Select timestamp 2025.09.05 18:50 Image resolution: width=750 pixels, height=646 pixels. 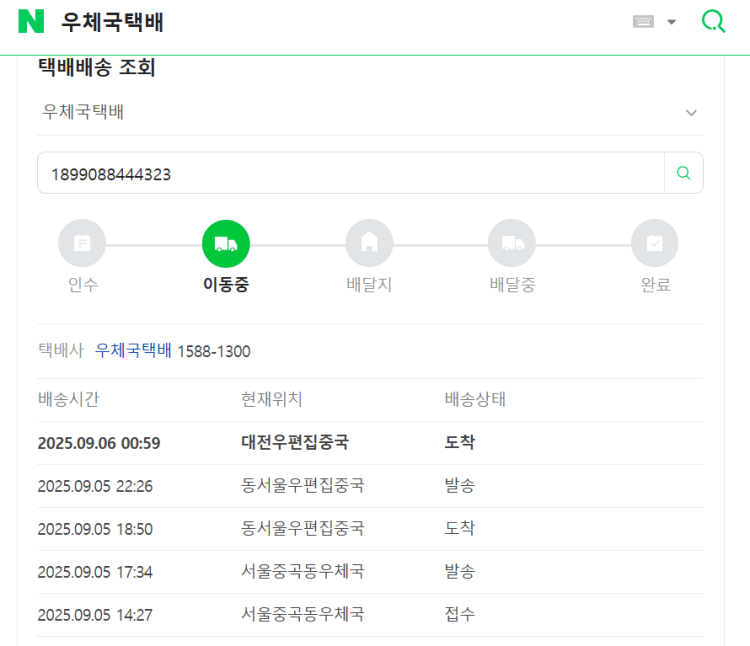click(95, 529)
